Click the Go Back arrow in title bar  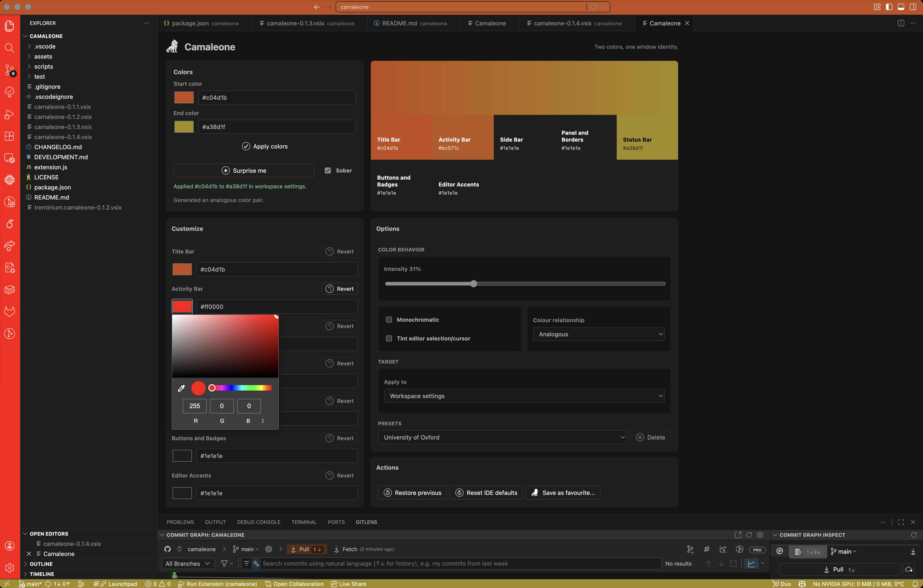pos(317,7)
